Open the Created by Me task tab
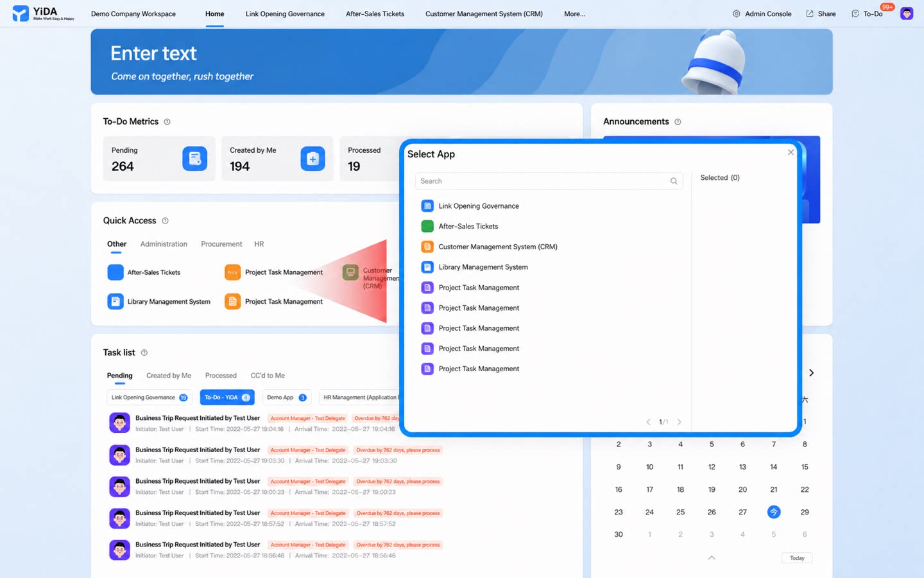The height and width of the screenshot is (578, 924). pos(169,376)
